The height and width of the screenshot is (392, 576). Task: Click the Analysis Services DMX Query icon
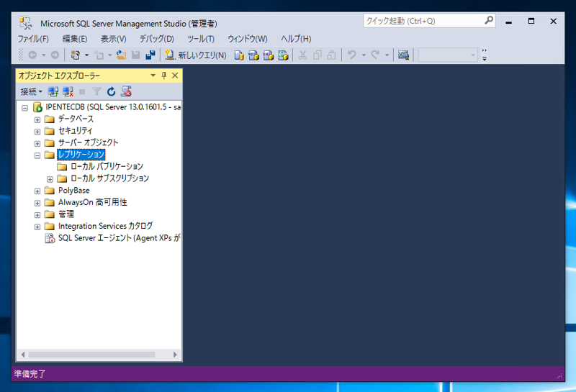click(268, 55)
